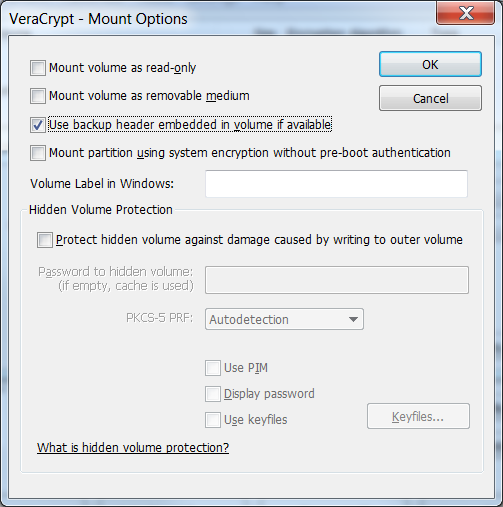
Task: Click Password to hidden volume field
Action: point(337,280)
